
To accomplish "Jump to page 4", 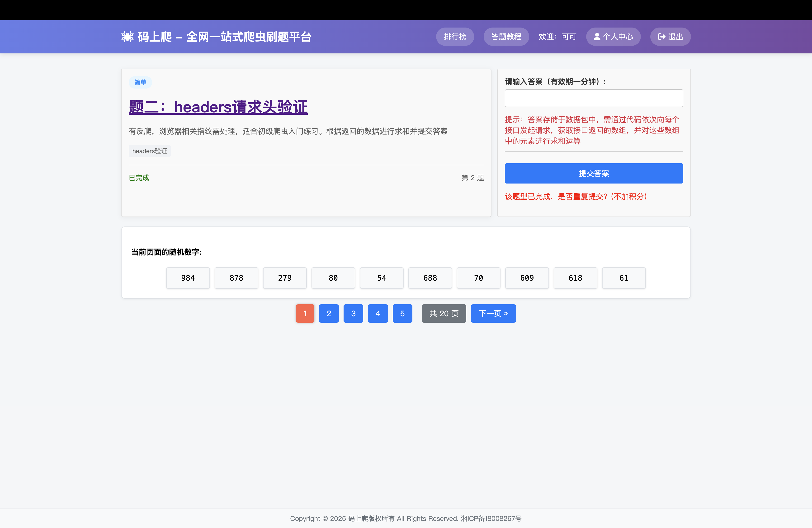I will click(x=378, y=313).
